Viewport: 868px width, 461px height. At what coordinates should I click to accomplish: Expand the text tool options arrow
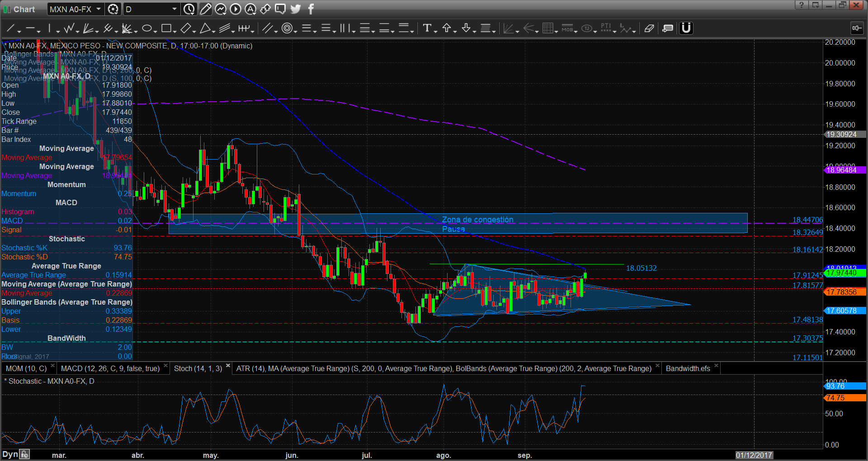point(436,31)
